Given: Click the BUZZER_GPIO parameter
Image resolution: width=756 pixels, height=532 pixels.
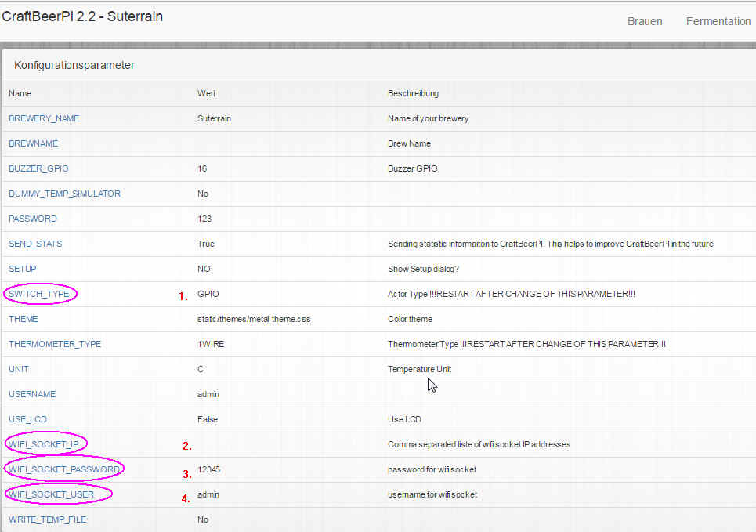Looking at the screenshot, I should (44, 168).
